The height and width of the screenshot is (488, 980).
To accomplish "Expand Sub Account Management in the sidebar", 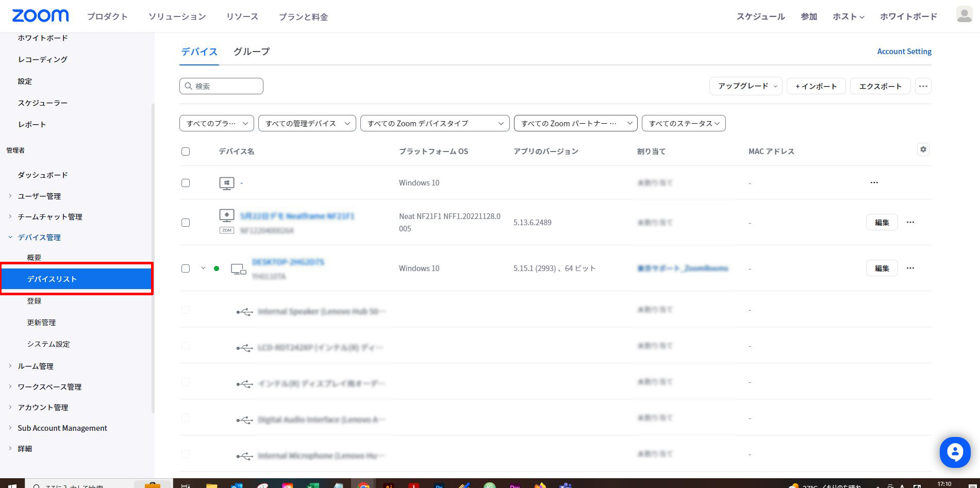I will tap(62, 428).
